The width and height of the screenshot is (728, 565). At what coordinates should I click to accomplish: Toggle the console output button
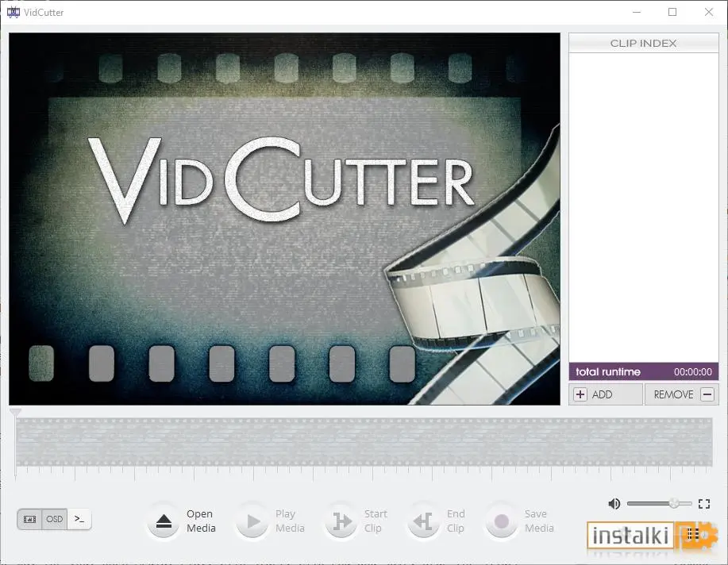tap(79, 519)
